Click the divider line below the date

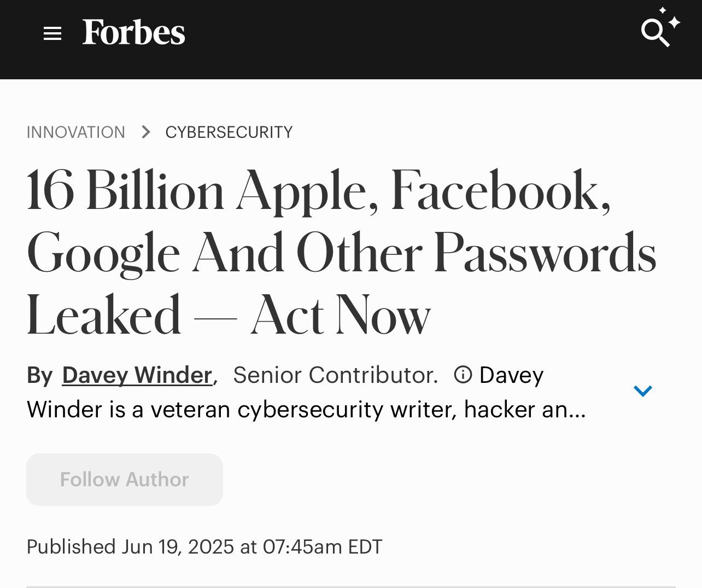(351, 587)
